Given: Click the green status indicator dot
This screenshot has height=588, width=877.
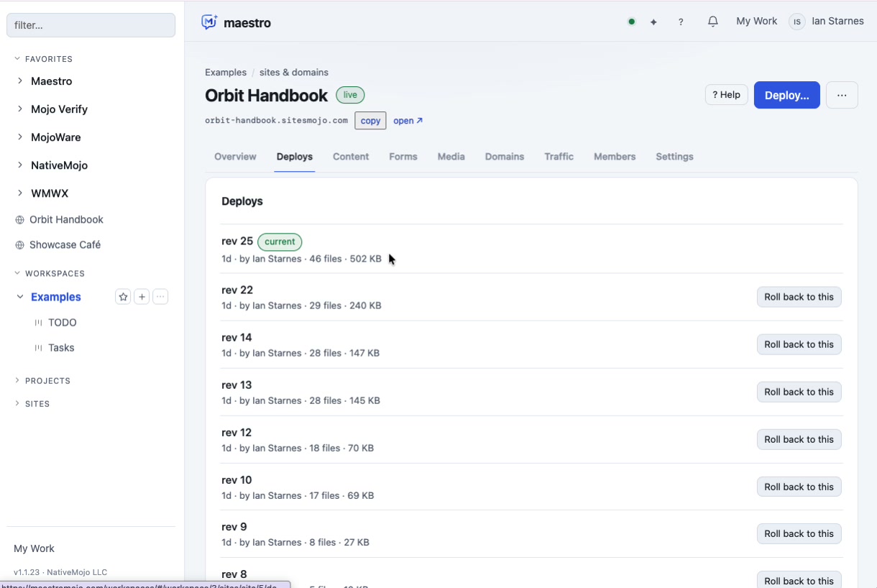Looking at the screenshot, I should click(x=631, y=22).
